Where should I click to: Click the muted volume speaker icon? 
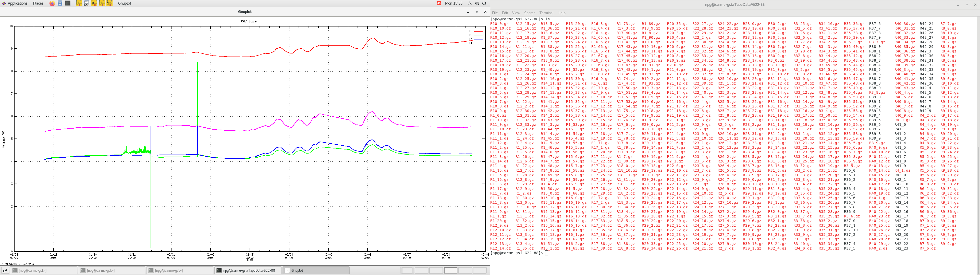(477, 3)
